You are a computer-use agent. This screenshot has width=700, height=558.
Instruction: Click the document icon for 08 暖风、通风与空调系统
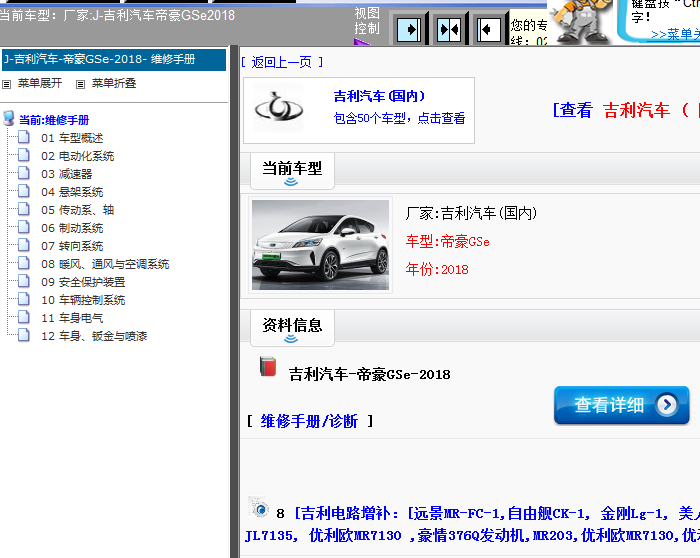point(24,263)
